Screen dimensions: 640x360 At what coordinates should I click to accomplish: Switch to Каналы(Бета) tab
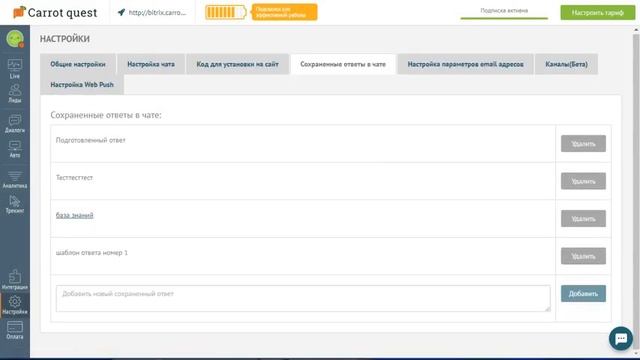[x=567, y=64]
